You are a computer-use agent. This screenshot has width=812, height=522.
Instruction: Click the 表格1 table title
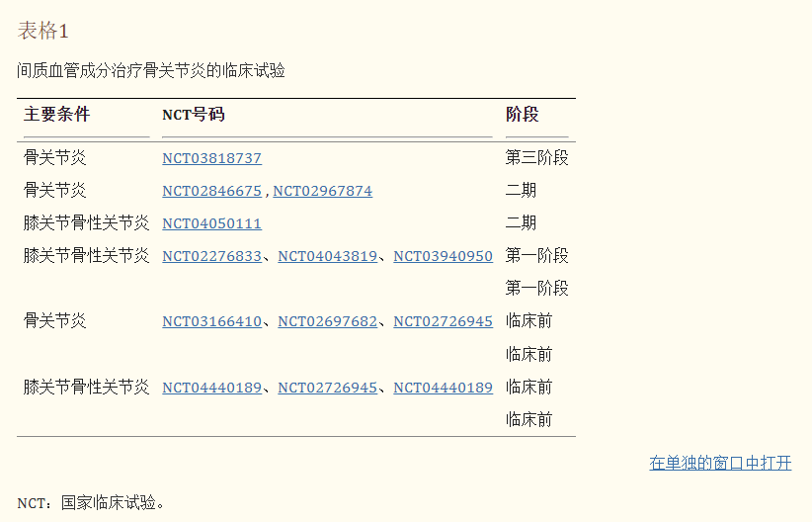(x=43, y=31)
